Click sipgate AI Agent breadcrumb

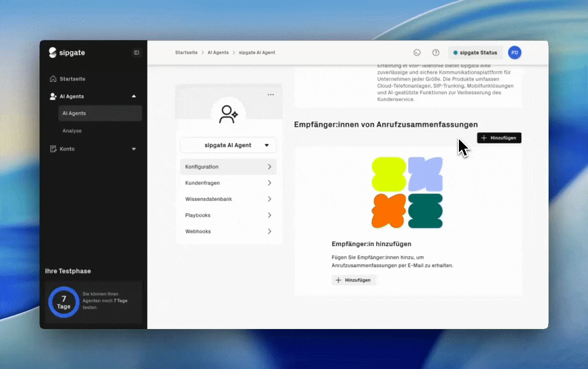tap(257, 53)
